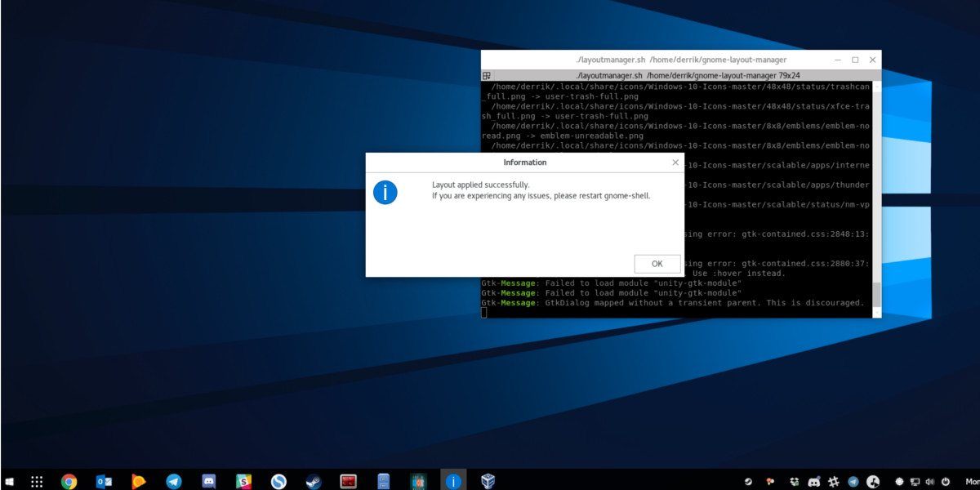Close the Information dialog with the X
This screenshot has width=980, height=490.
pos(675,163)
